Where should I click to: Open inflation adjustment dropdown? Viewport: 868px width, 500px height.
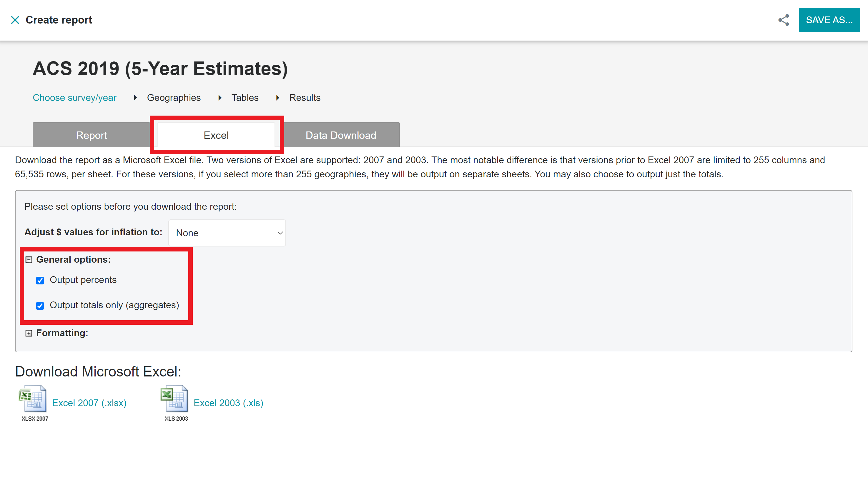pos(227,233)
